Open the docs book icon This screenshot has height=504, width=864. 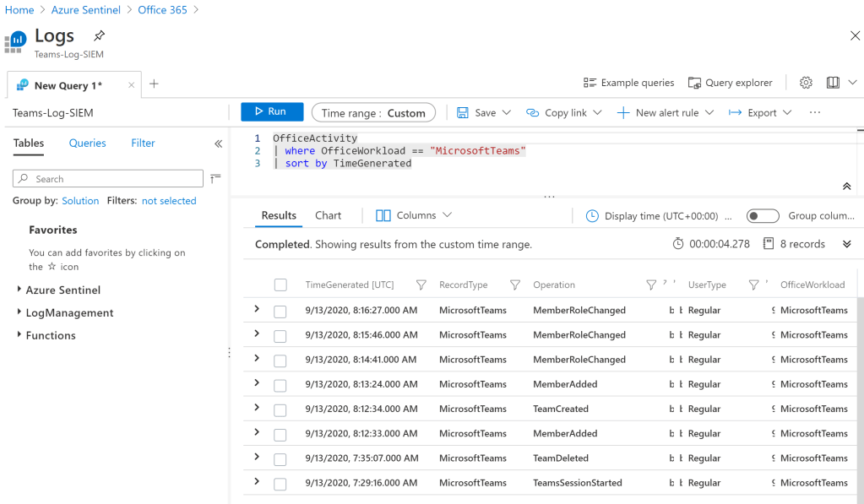click(x=833, y=83)
